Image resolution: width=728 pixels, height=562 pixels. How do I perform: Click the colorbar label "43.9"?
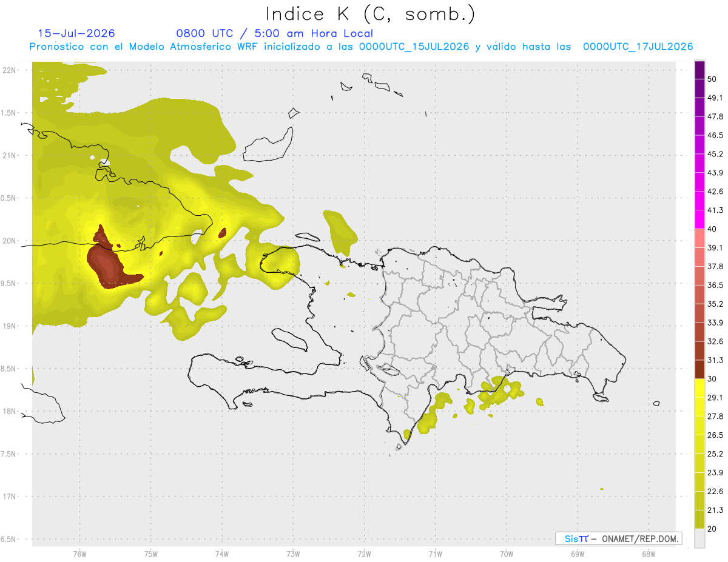click(x=716, y=173)
